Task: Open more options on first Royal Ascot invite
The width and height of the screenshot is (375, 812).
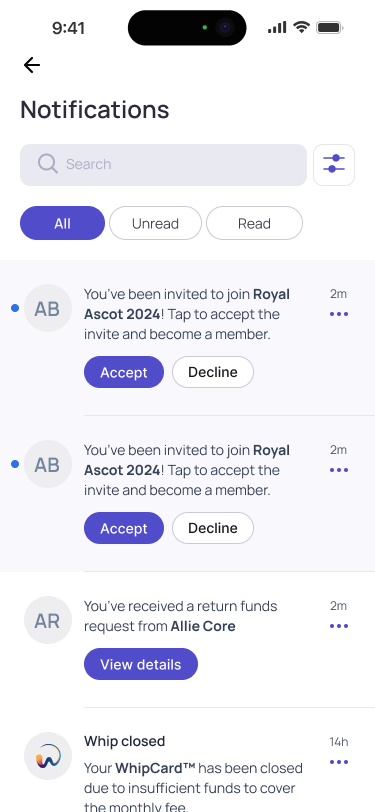Action: tap(339, 314)
